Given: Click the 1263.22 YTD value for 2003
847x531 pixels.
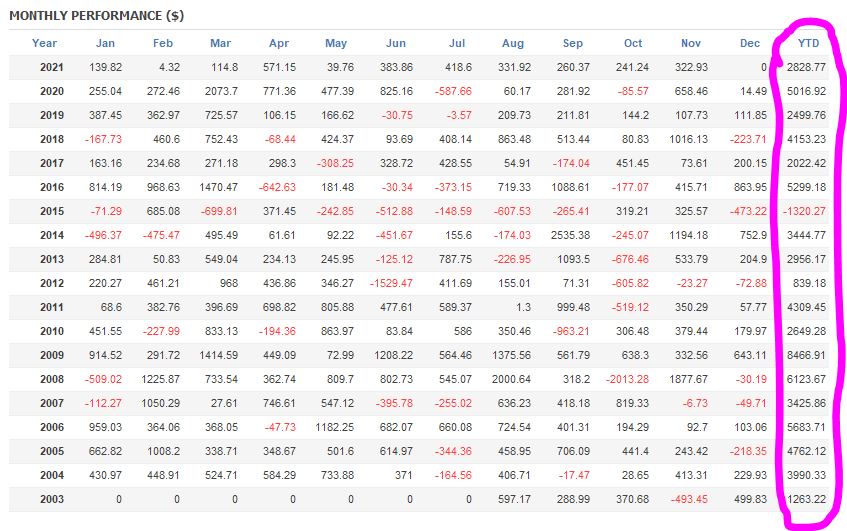Looking at the screenshot, I should [x=807, y=499].
